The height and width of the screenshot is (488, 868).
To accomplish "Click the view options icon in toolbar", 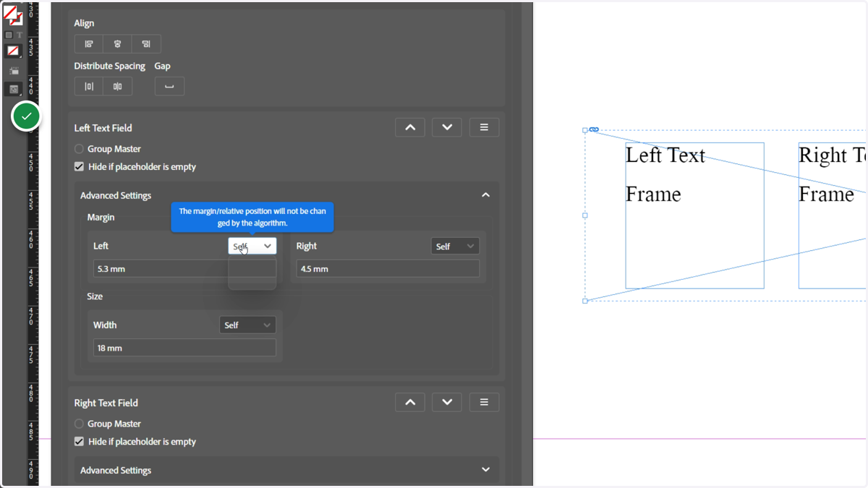I will click(14, 71).
